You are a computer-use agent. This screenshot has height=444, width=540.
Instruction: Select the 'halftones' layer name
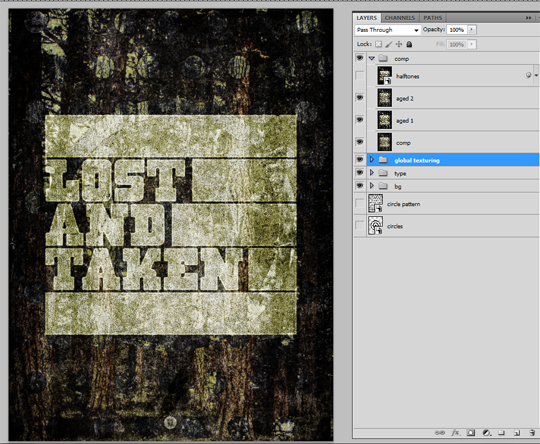point(407,76)
